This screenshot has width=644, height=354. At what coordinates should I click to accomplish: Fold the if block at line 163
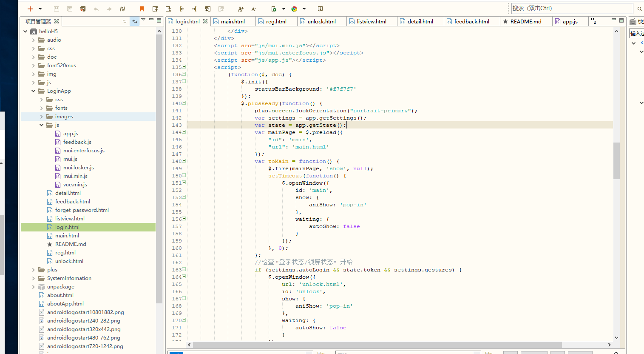184,269
